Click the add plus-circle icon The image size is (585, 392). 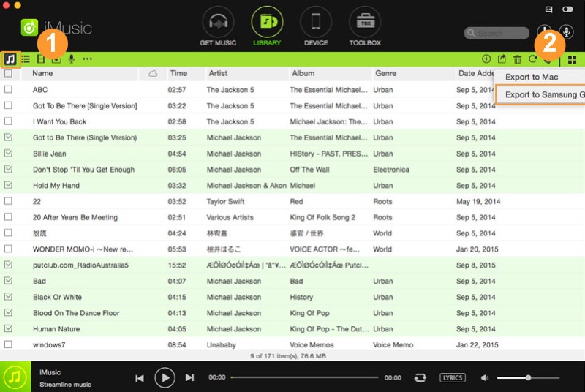[486, 59]
